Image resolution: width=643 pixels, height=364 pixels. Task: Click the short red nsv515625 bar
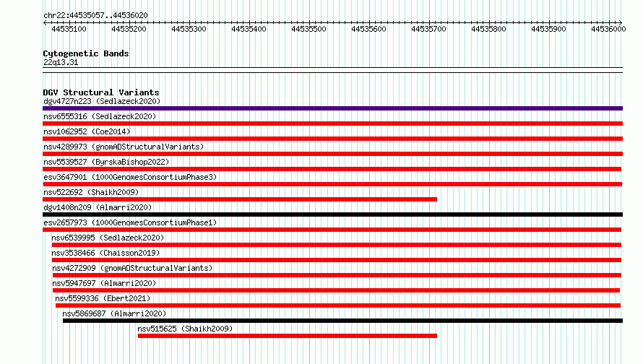(288, 336)
